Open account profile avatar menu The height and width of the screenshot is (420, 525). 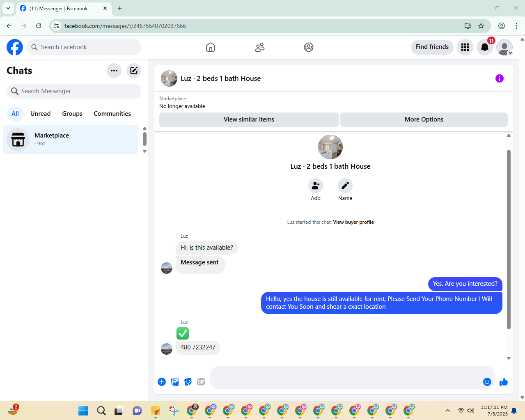point(504,47)
